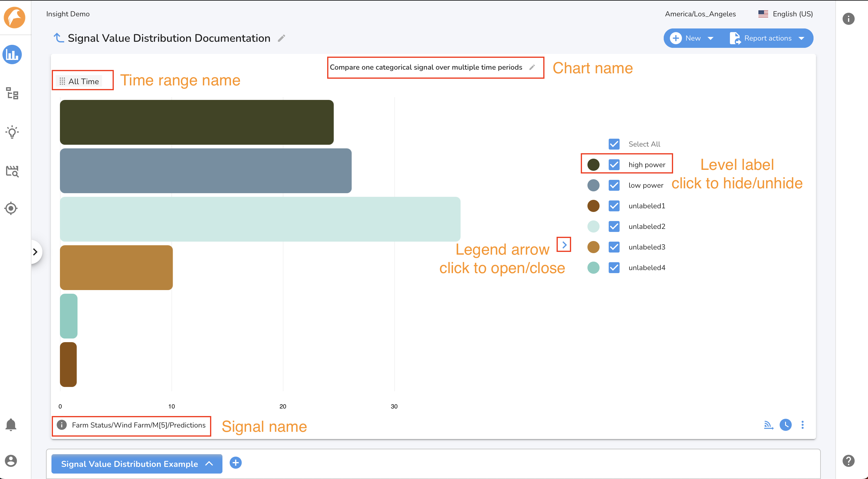Open the New dropdown button
The image size is (868, 479).
tap(692, 38)
